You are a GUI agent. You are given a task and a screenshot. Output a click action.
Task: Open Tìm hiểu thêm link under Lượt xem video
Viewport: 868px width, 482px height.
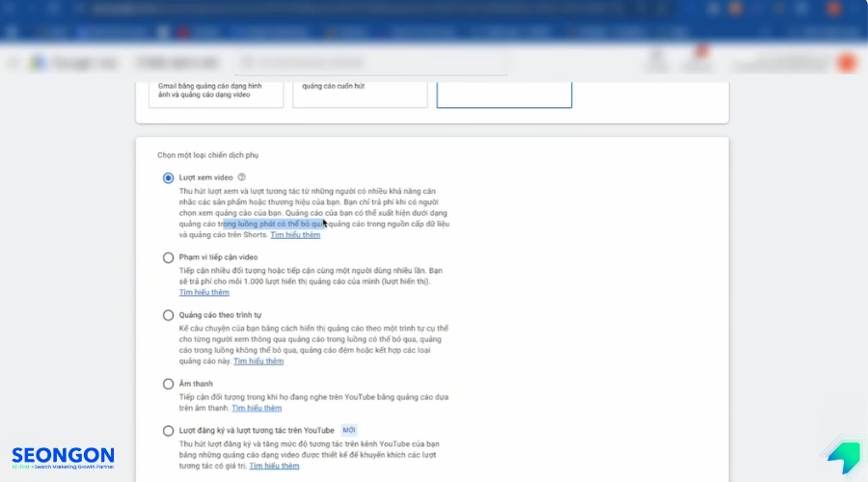[295, 234]
